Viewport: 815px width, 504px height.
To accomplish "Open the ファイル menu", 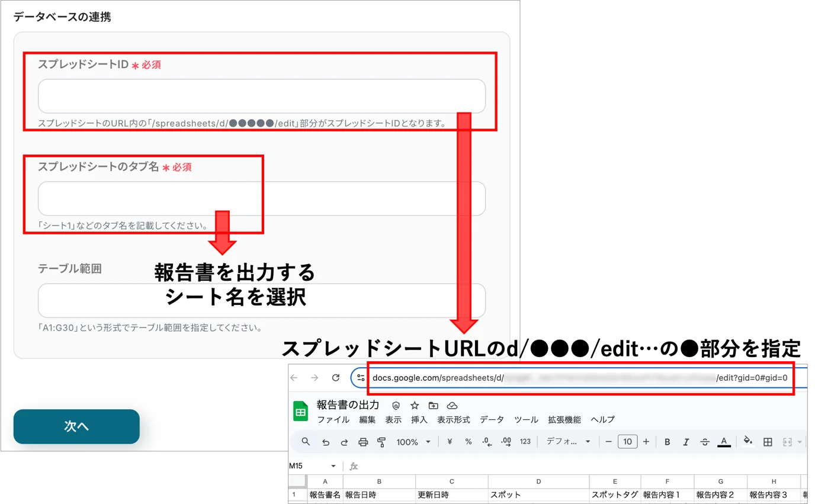I will [333, 419].
